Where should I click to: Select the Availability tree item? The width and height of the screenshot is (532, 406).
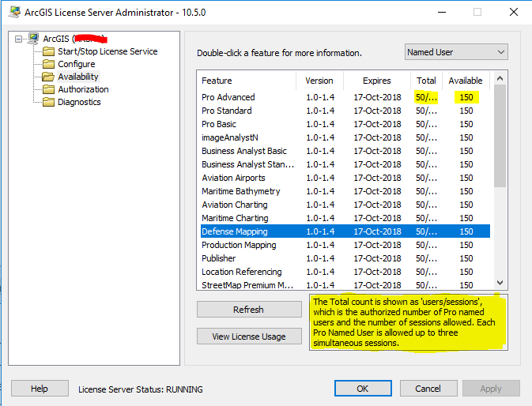pyautogui.click(x=78, y=77)
